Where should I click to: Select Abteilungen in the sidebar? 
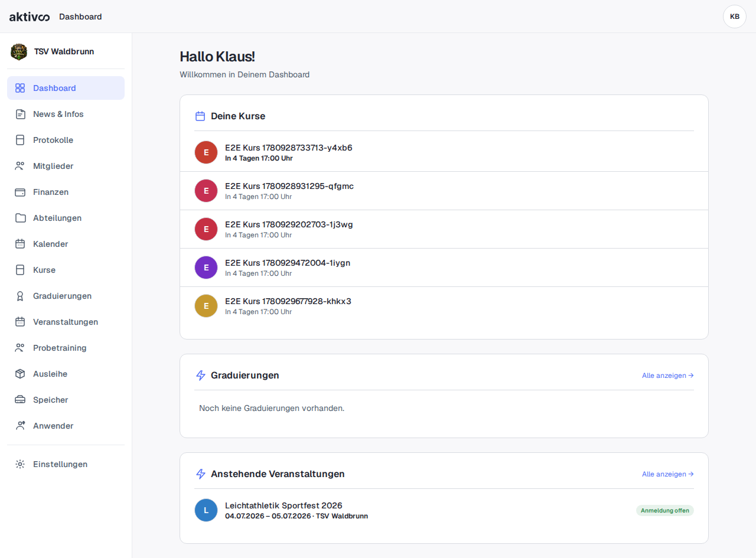[x=66, y=218]
